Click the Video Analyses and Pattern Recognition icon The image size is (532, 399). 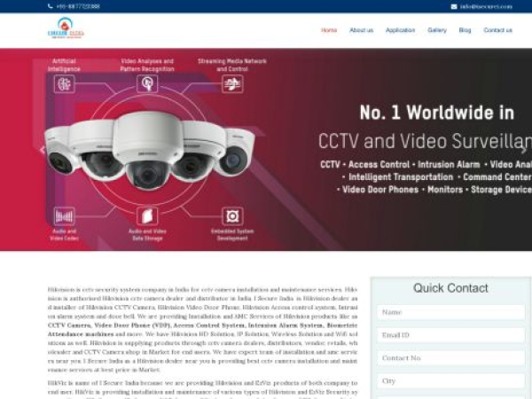(147, 84)
